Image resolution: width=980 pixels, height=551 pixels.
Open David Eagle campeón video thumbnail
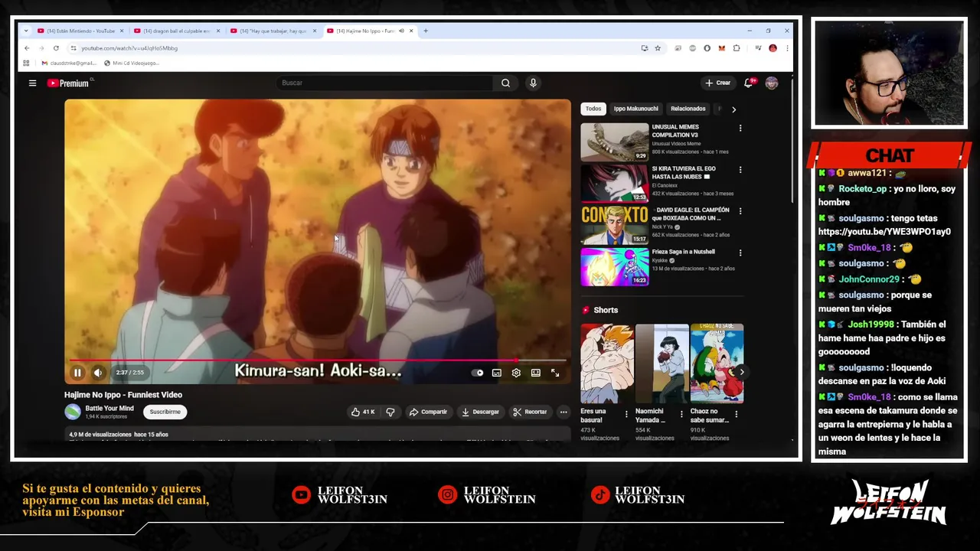(614, 224)
